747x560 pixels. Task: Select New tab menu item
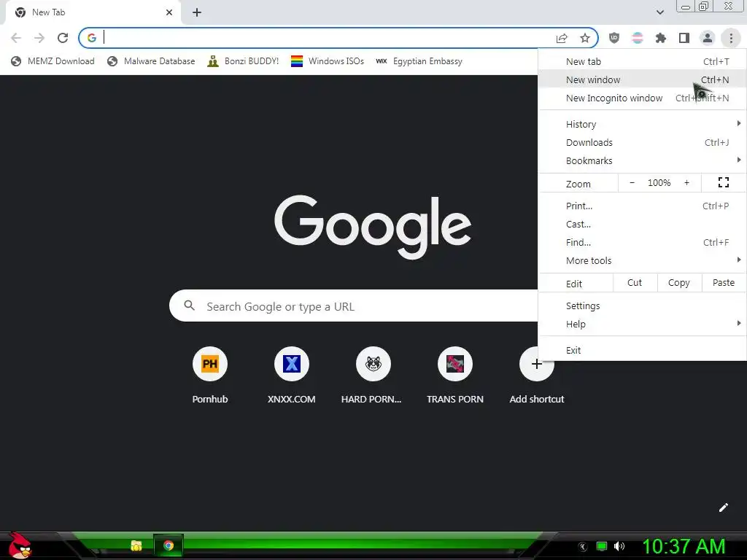(642, 61)
